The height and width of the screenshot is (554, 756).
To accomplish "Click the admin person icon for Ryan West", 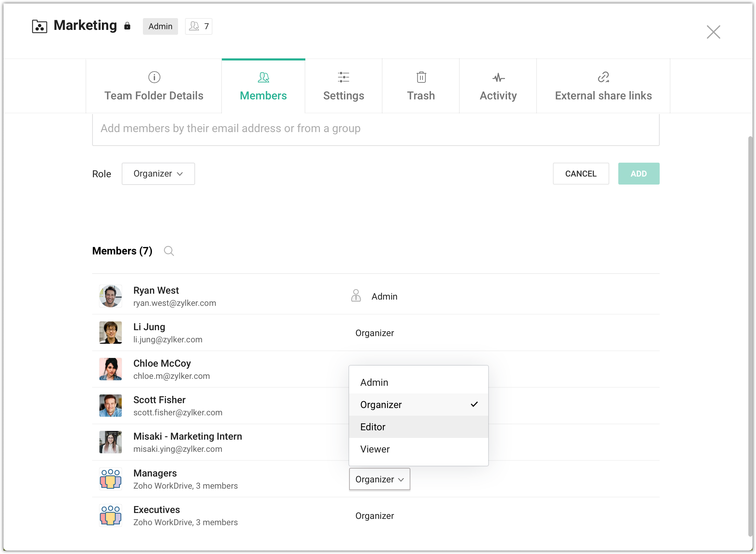I will click(x=356, y=296).
